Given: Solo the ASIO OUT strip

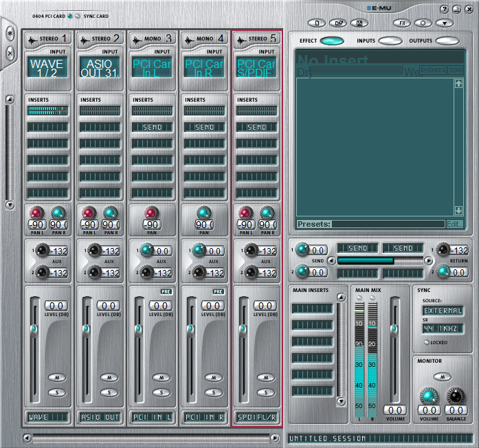Looking at the screenshot, I should pyautogui.click(x=109, y=392).
